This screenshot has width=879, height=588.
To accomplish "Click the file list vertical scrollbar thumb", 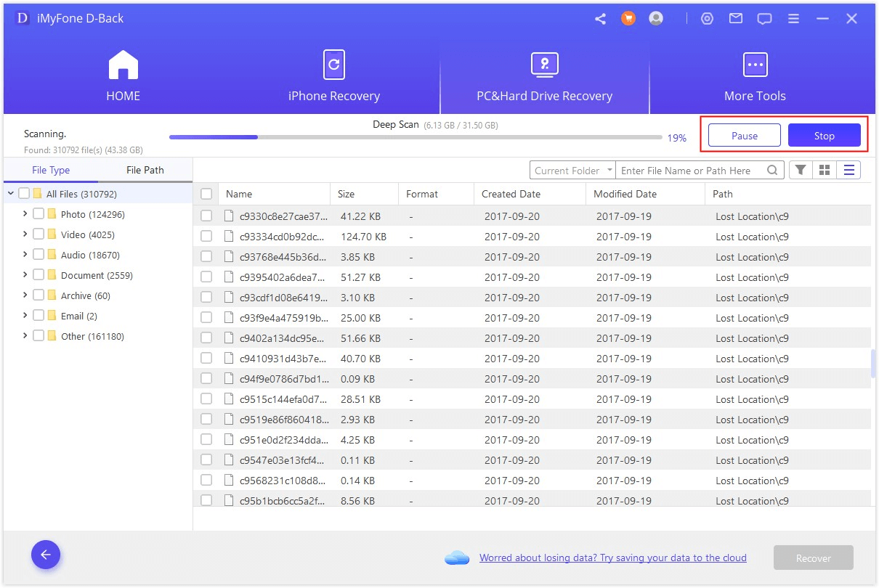I will point(873,363).
